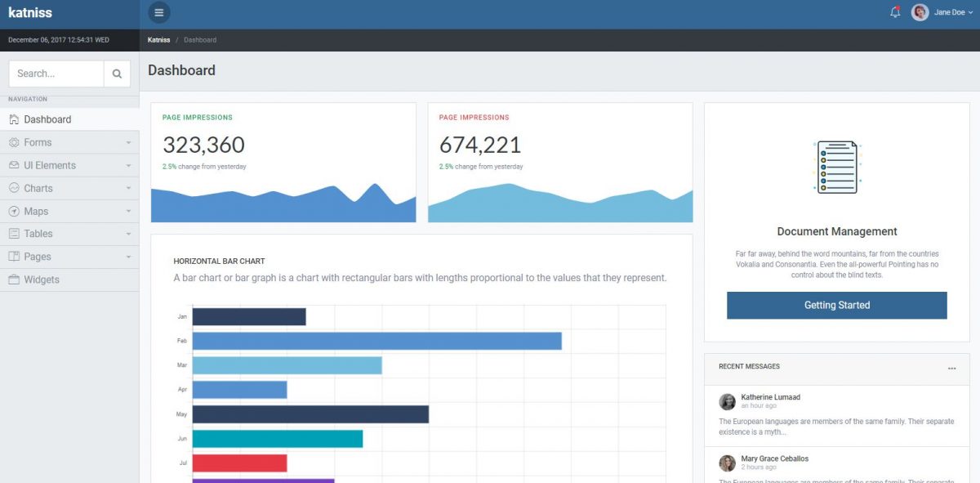Open Widgets using its sidebar icon

(x=14, y=280)
